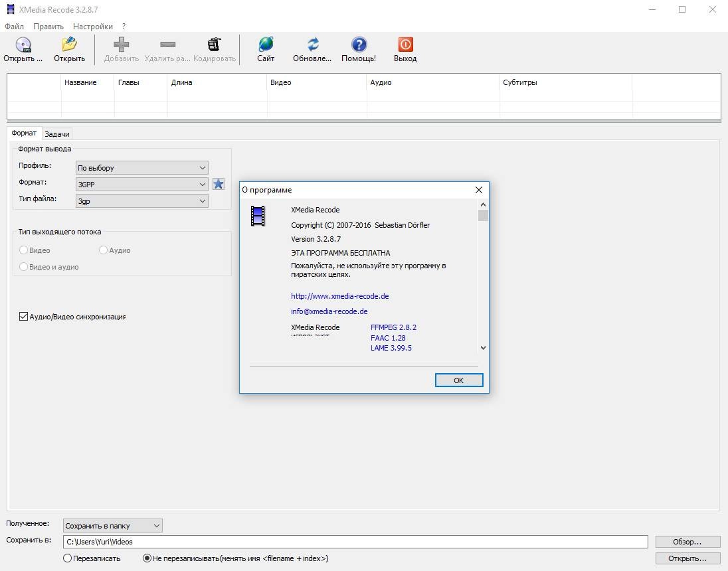Click the Сохранить в path field

(x=355, y=542)
